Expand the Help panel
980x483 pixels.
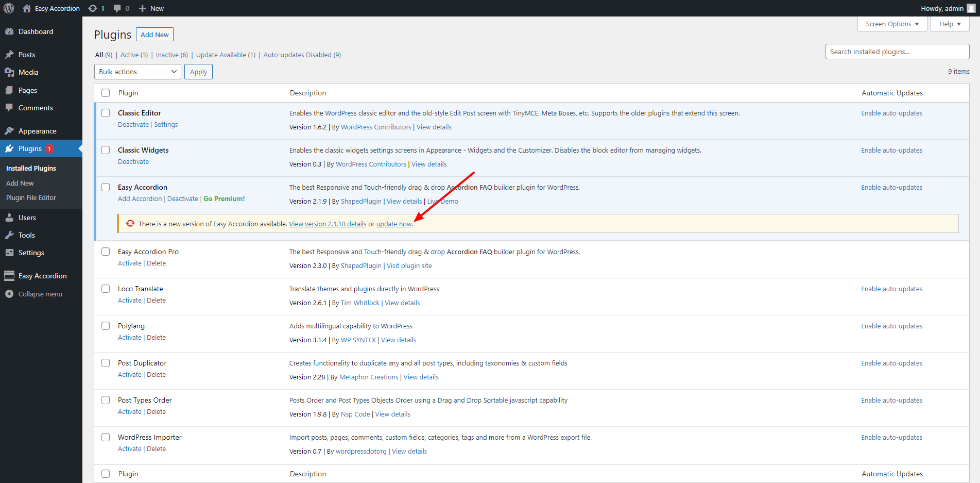pos(950,24)
